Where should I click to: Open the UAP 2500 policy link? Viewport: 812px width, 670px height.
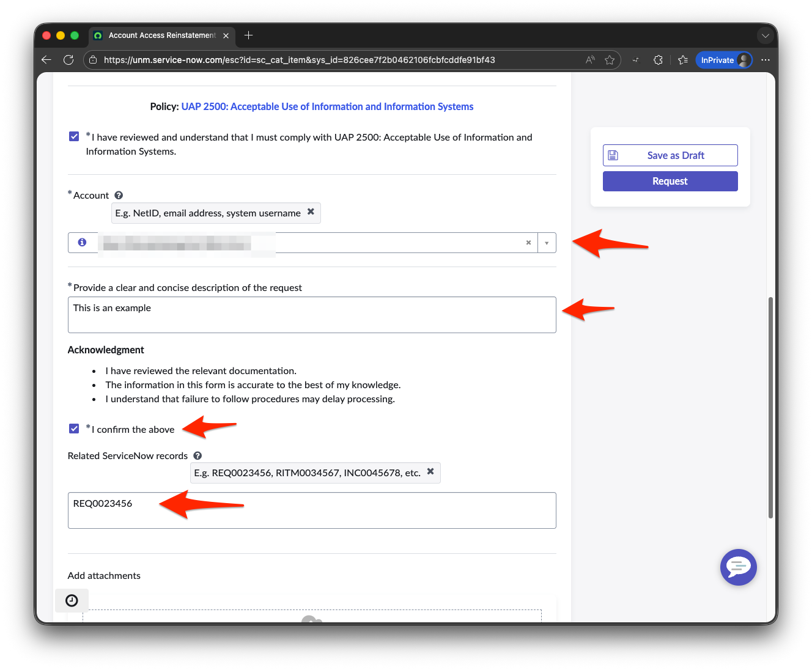(327, 106)
